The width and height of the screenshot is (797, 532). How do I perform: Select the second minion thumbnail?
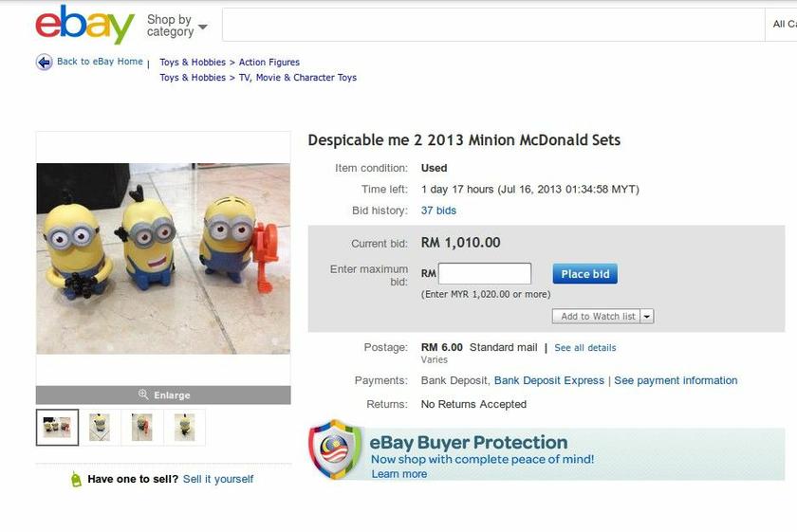coord(100,428)
